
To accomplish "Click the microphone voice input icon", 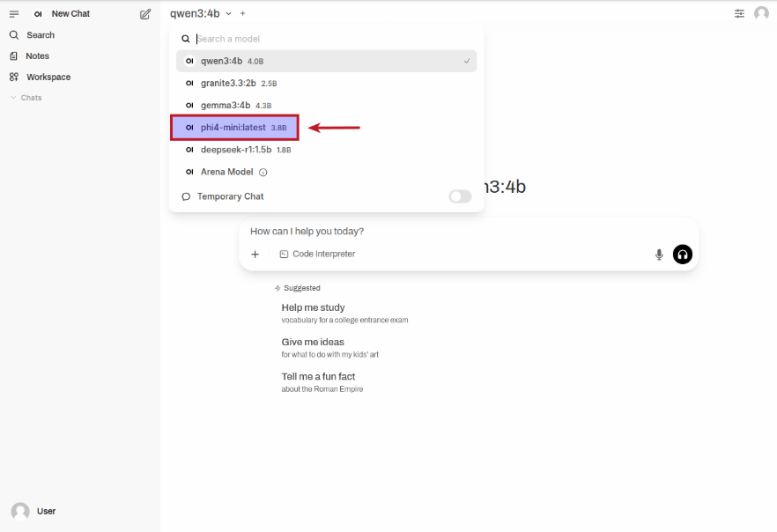I will tap(659, 255).
